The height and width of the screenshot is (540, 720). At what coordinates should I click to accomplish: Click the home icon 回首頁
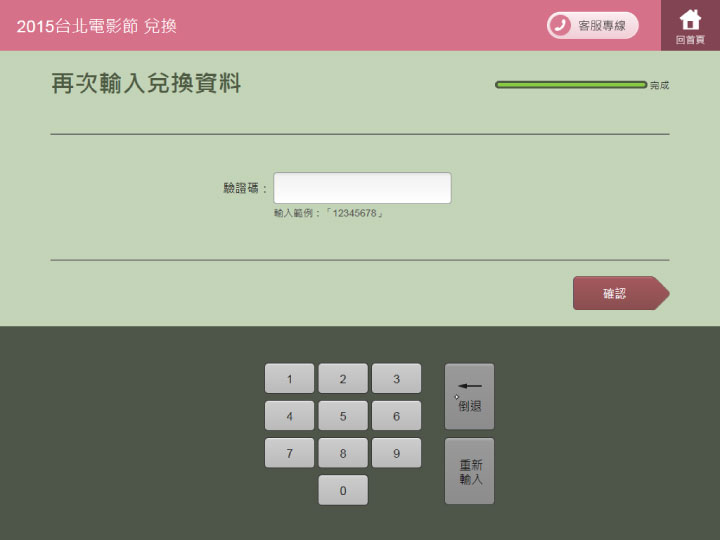(690, 25)
